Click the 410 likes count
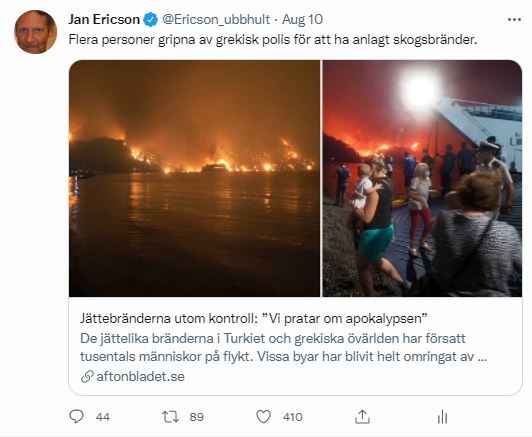 tap(292, 417)
